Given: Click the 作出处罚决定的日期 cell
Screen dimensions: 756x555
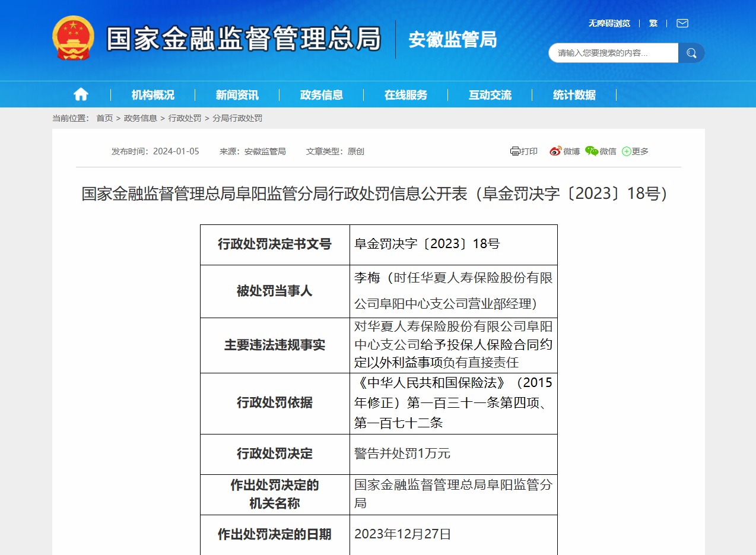Looking at the screenshot, I should click(x=275, y=535).
